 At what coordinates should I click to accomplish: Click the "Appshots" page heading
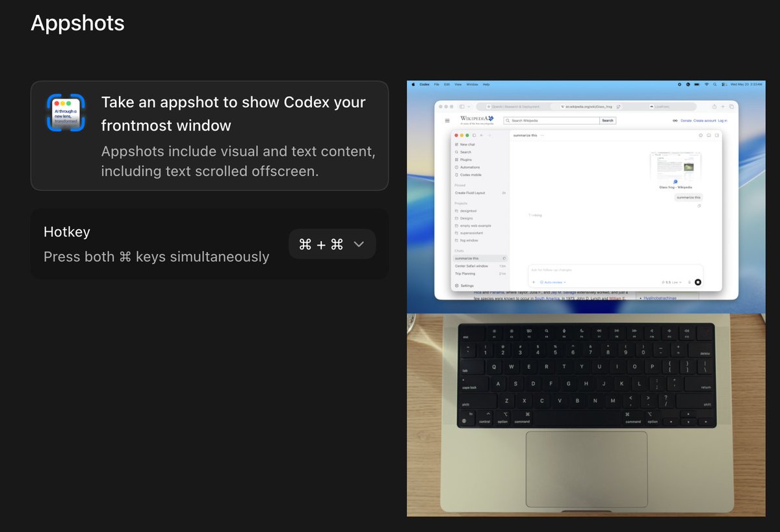(77, 23)
